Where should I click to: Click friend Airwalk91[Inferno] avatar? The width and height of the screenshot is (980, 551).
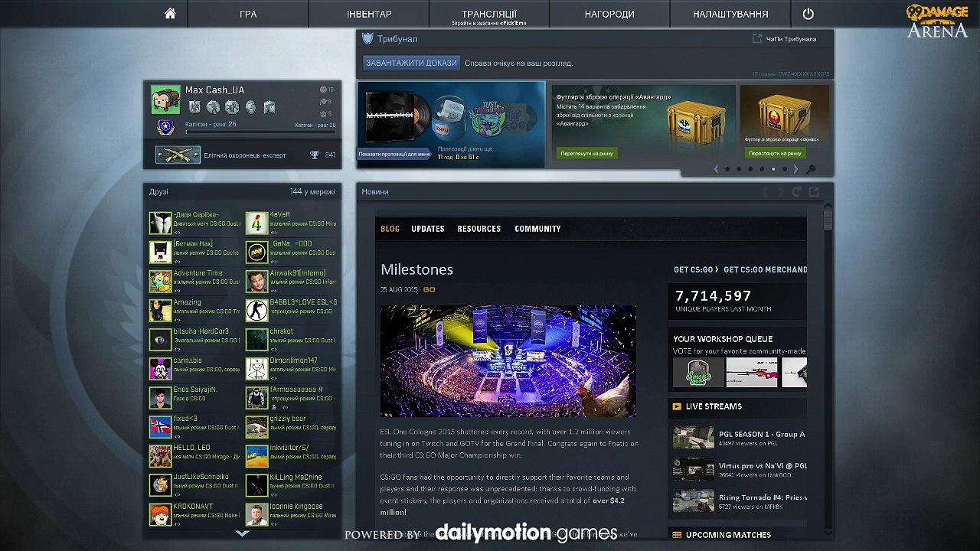click(x=256, y=281)
